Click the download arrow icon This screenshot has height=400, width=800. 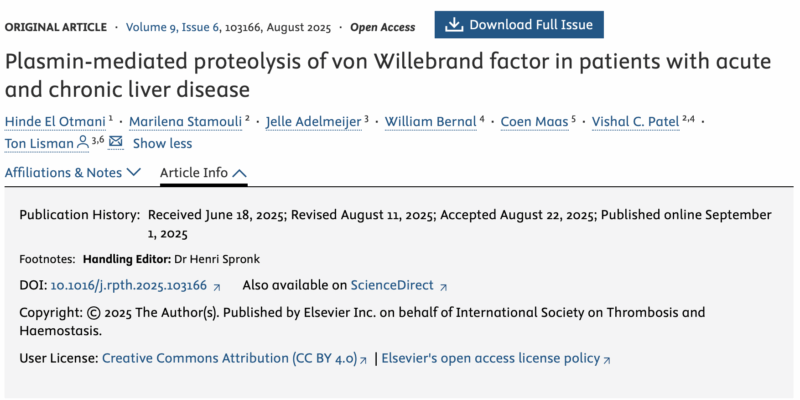(x=452, y=24)
